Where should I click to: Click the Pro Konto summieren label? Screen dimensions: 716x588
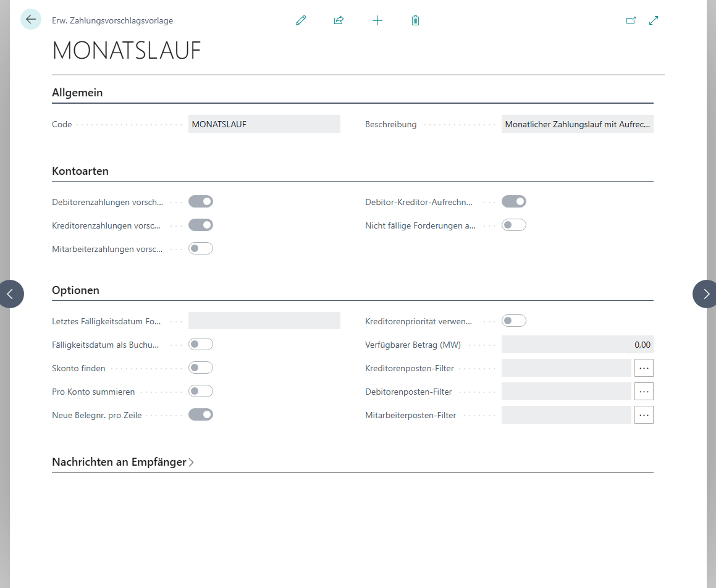(93, 392)
